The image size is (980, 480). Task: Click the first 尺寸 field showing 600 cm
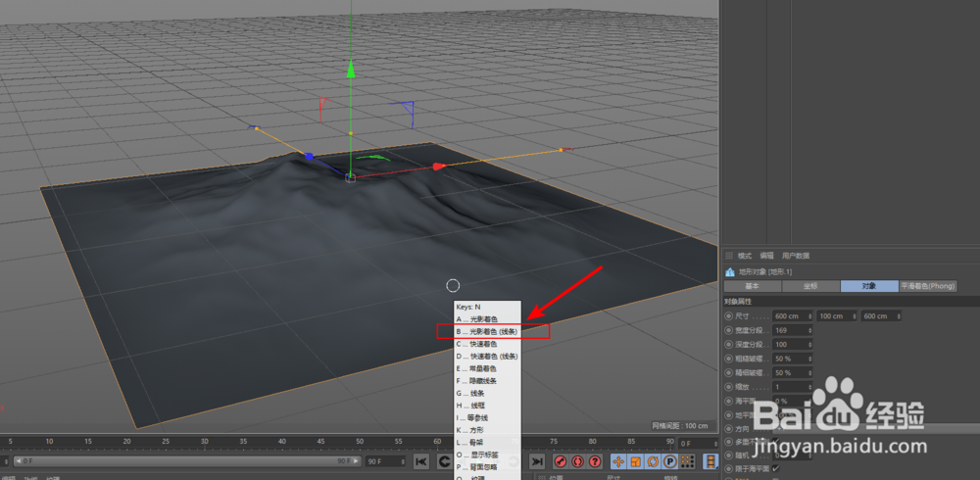793,316
